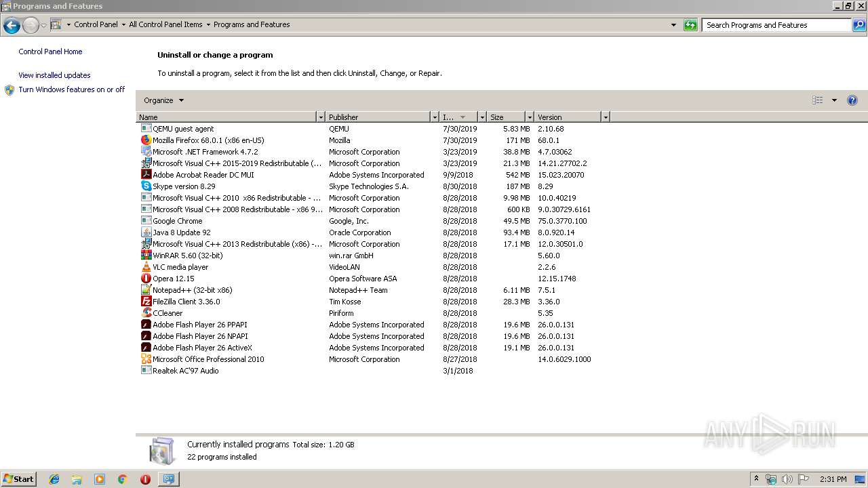Open the Control Panel Home link

(x=50, y=52)
